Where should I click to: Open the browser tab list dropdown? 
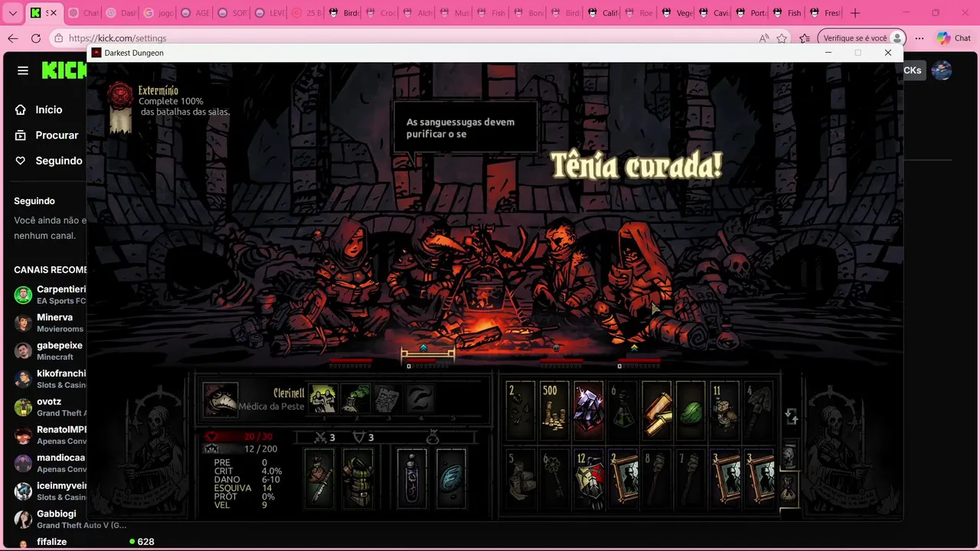13,13
